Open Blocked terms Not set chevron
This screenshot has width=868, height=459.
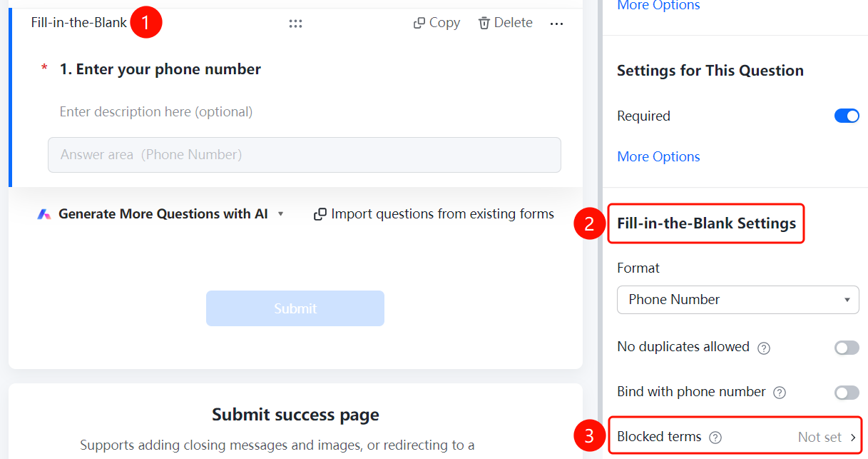point(853,438)
